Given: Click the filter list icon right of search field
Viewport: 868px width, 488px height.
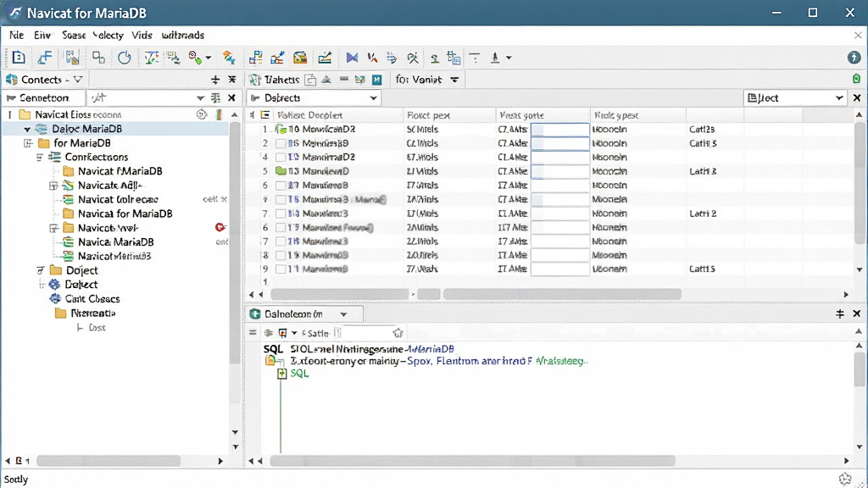Looking at the screenshot, I should (216, 98).
